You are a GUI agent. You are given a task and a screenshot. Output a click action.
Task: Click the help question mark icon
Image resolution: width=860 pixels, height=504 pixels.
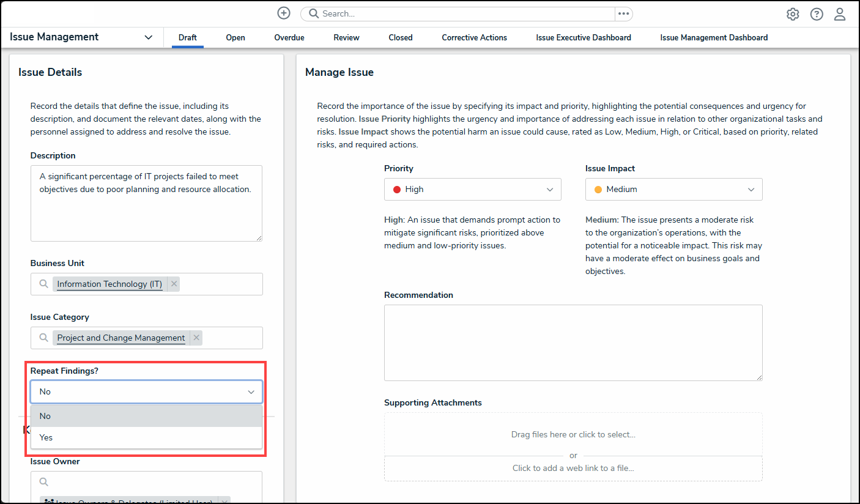817,14
